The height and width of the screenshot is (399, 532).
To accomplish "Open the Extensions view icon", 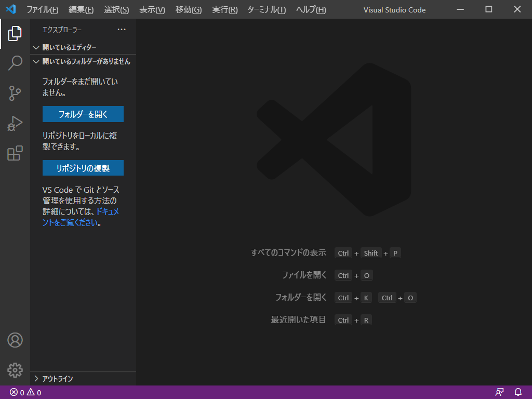I will (15, 153).
